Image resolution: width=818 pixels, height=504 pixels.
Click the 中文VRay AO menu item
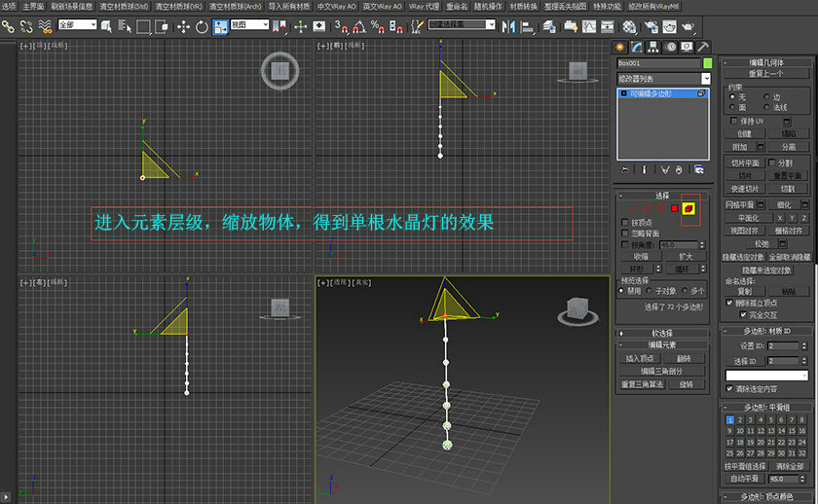[337, 7]
